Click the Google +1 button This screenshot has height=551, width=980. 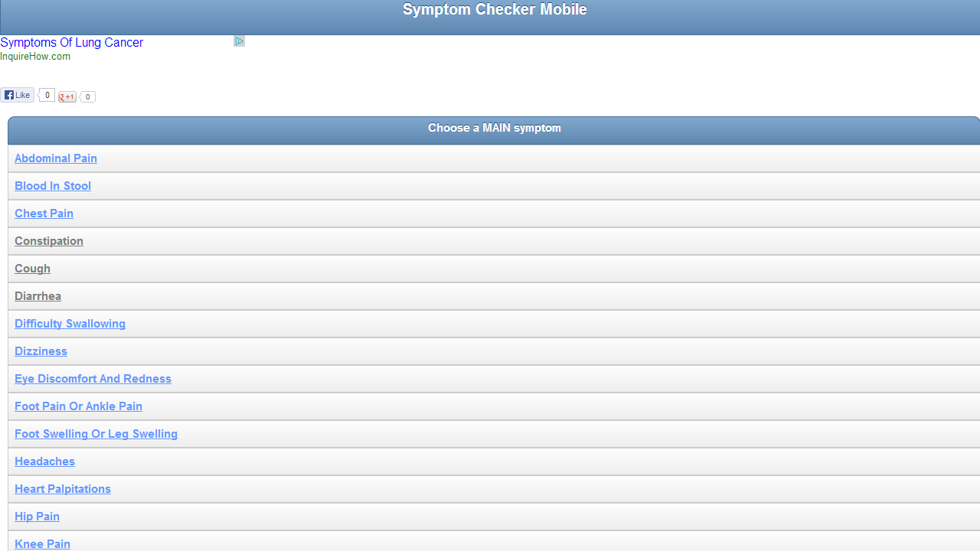click(x=67, y=96)
